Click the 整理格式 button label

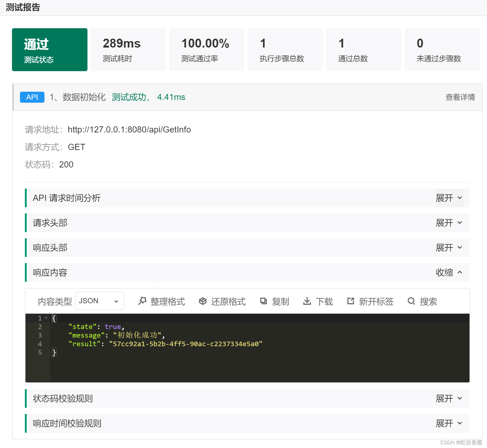coord(168,301)
